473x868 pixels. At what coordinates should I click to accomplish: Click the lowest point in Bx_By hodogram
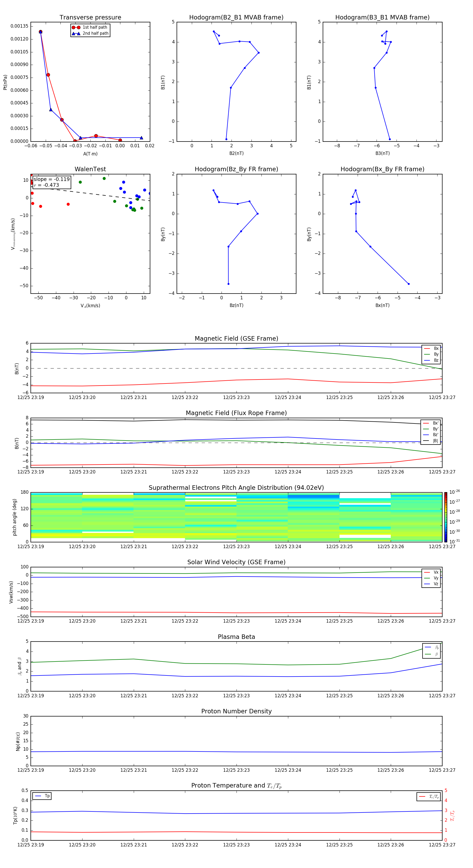[409, 284]
